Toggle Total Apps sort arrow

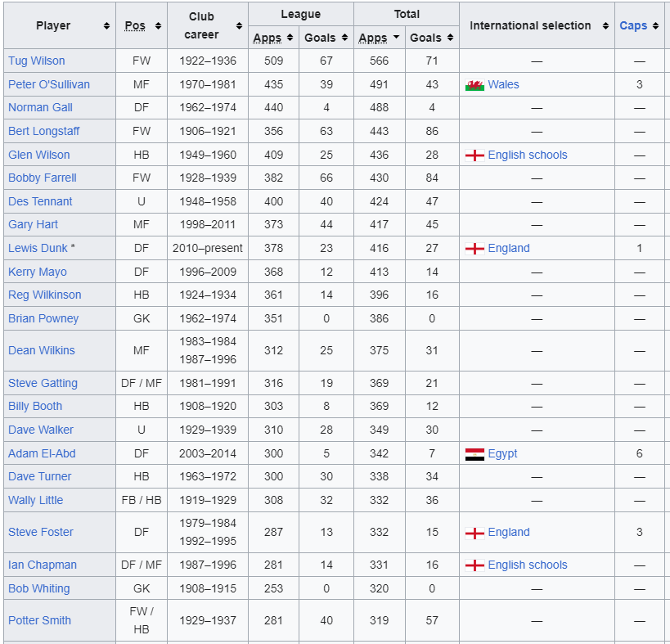click(x=397, y=37)
